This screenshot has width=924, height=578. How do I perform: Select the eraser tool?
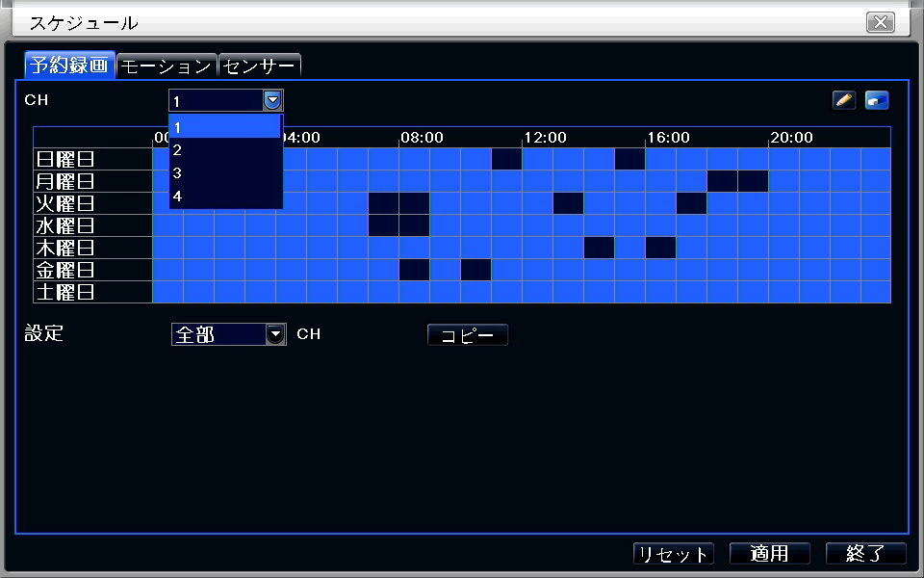tap(877, 100)
